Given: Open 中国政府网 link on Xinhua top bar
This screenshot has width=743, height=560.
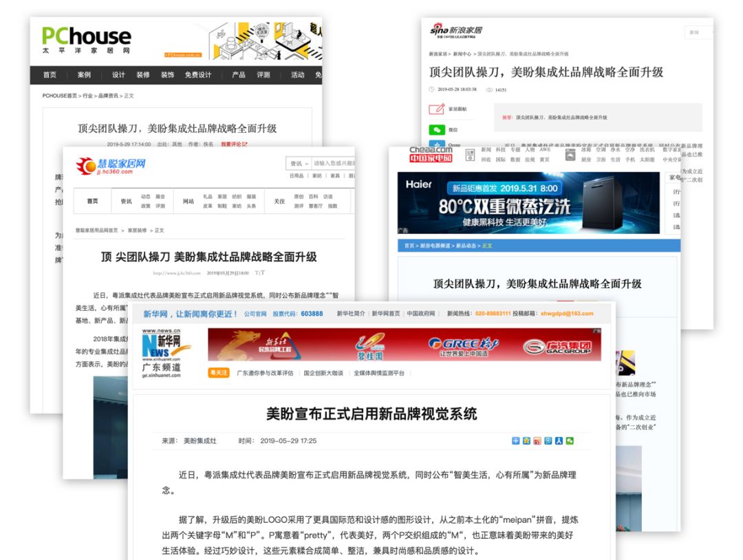Looking at the screenshot, I should [421, 314].
